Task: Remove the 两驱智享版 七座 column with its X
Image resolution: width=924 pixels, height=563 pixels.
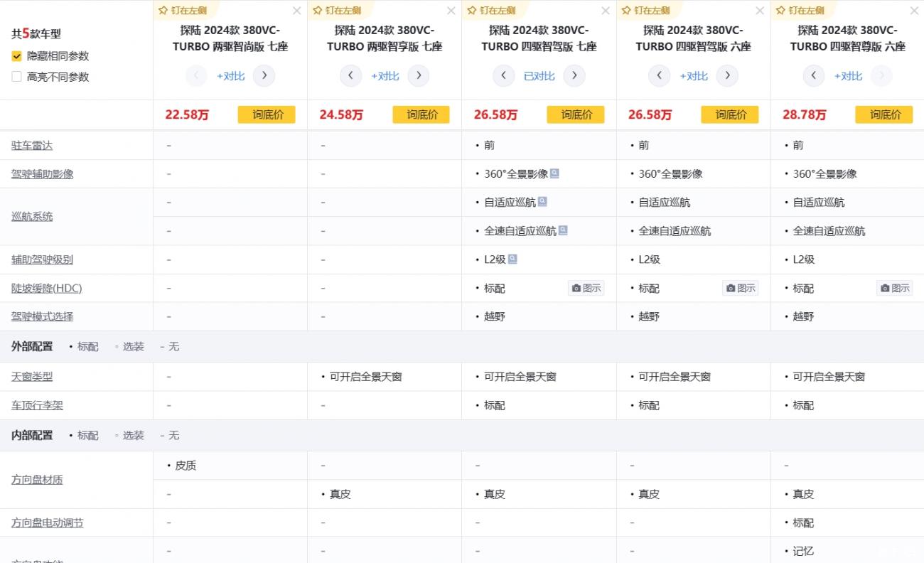Action: pos(451,11)
